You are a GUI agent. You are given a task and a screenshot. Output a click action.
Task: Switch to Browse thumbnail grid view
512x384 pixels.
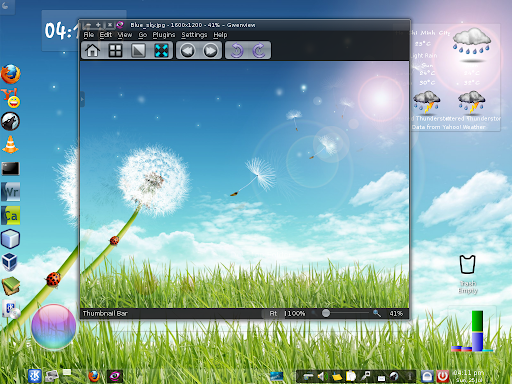(x=115, y=51)
